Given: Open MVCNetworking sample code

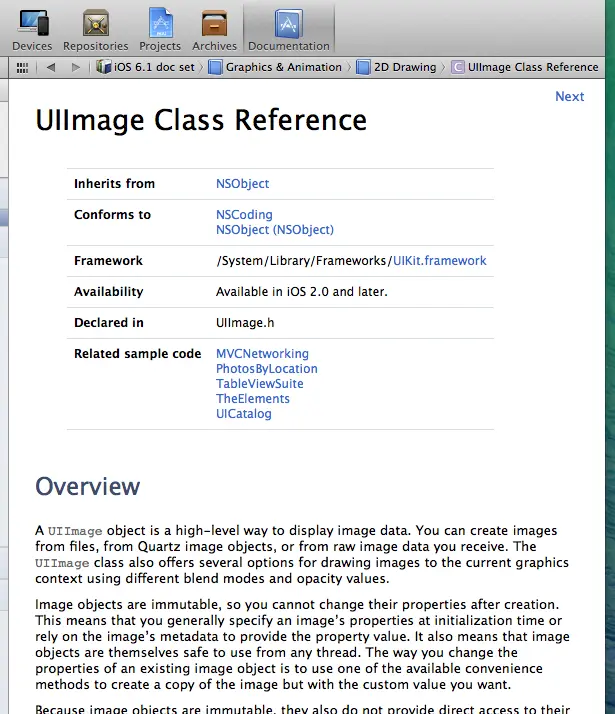Looking at the screenshot, I should pyautogui.click(x=262, y=353).
